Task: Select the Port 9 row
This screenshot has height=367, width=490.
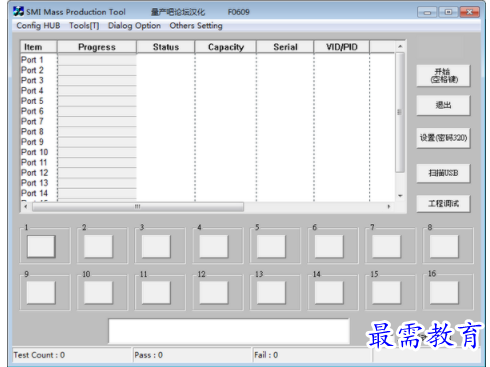Action: (x=208, y=142)
